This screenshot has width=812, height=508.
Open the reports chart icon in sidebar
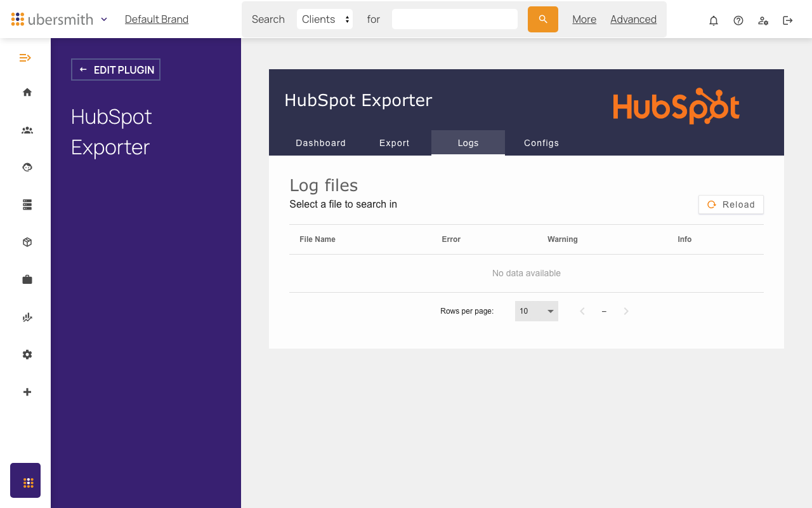[27, 317]
